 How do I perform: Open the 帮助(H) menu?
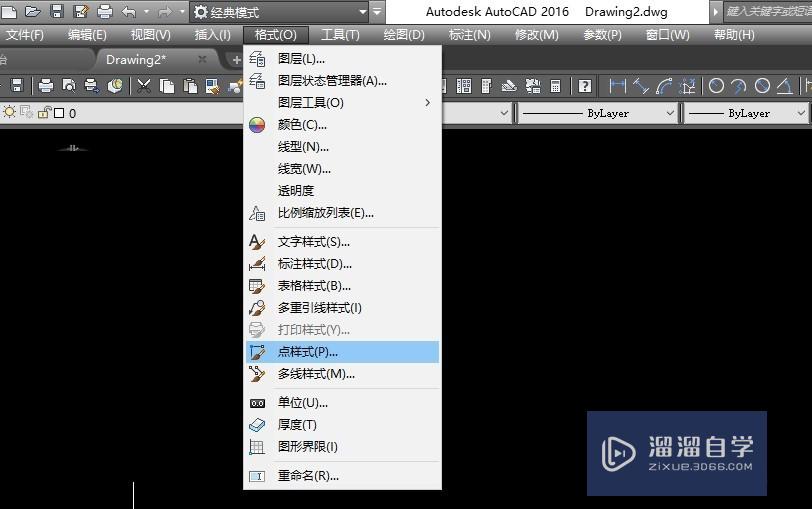(x=734, y=35)
